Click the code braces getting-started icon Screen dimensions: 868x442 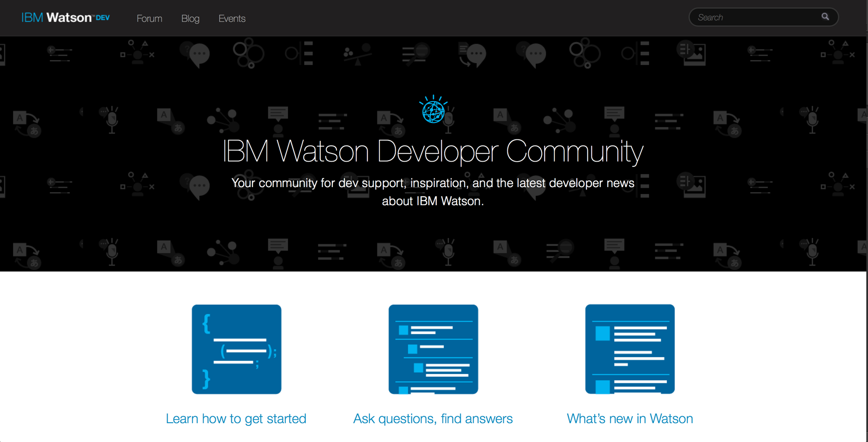(236, 349)
